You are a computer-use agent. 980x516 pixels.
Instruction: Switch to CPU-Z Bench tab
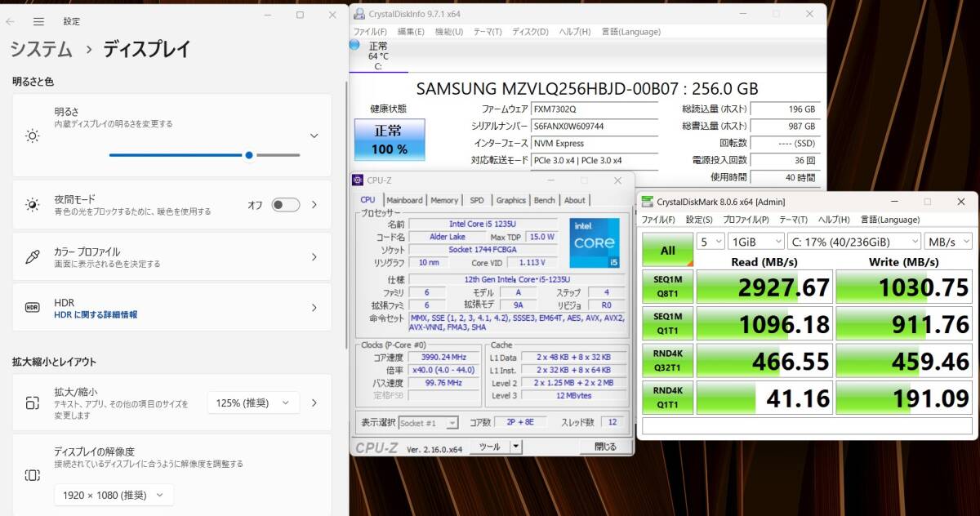pyautogui.click(x=545, y=200)
